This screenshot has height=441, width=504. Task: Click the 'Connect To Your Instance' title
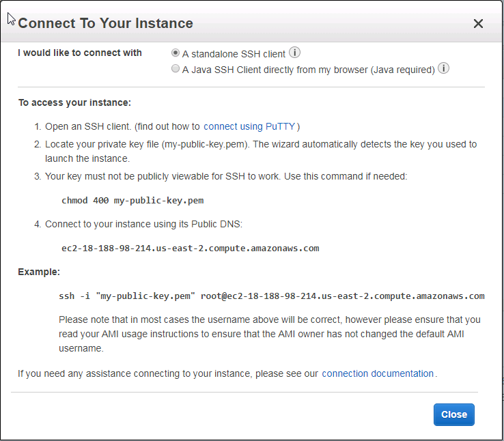(105, 23)
